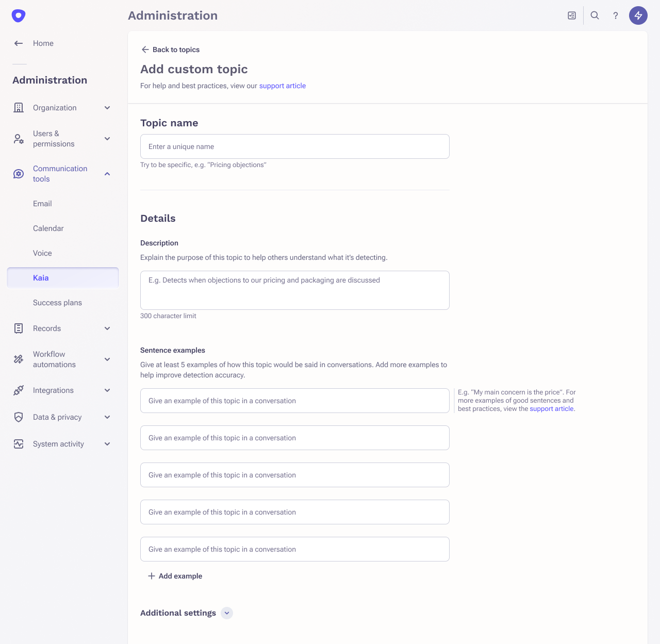Click the back arrow beside Home
Viewport: 660px width, 644px height.
(19, 43)
